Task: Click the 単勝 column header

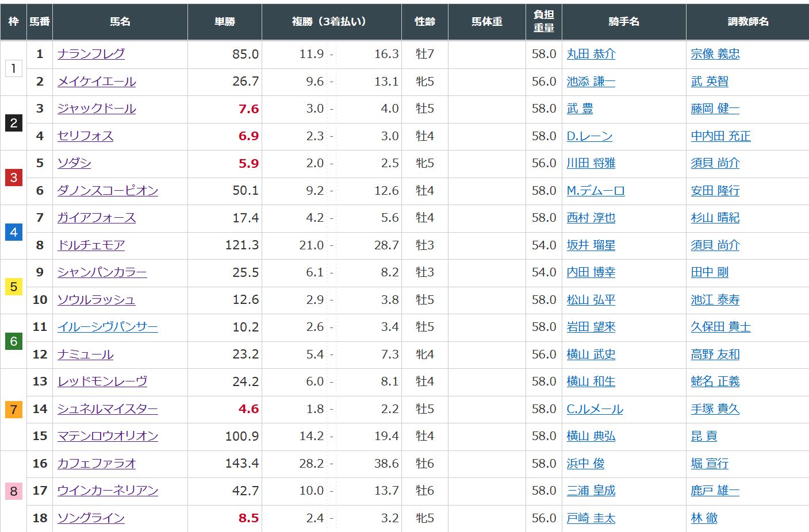Action: tap(224, 21)
